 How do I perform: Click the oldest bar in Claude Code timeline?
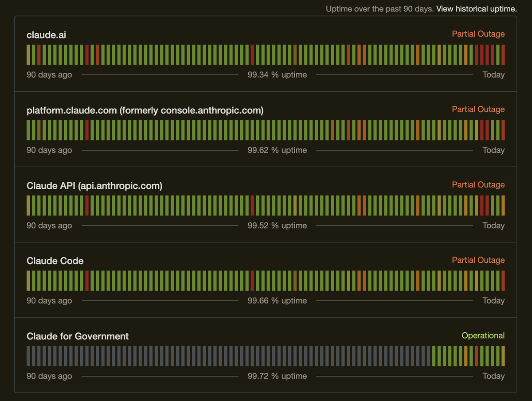coord(28,281)
